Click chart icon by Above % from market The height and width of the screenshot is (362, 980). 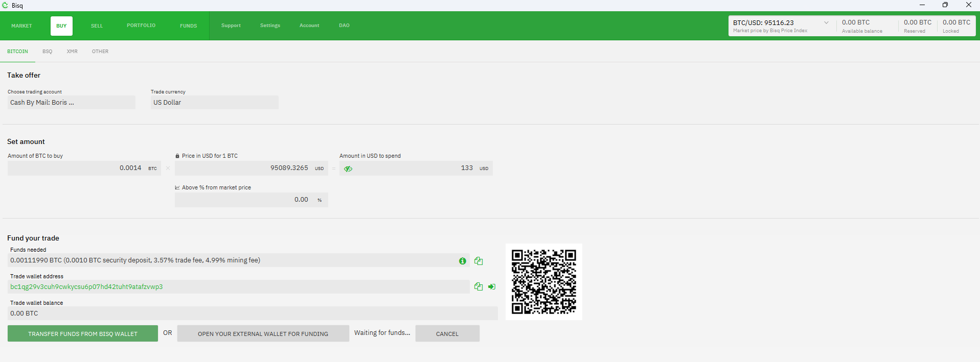point(177,188)
